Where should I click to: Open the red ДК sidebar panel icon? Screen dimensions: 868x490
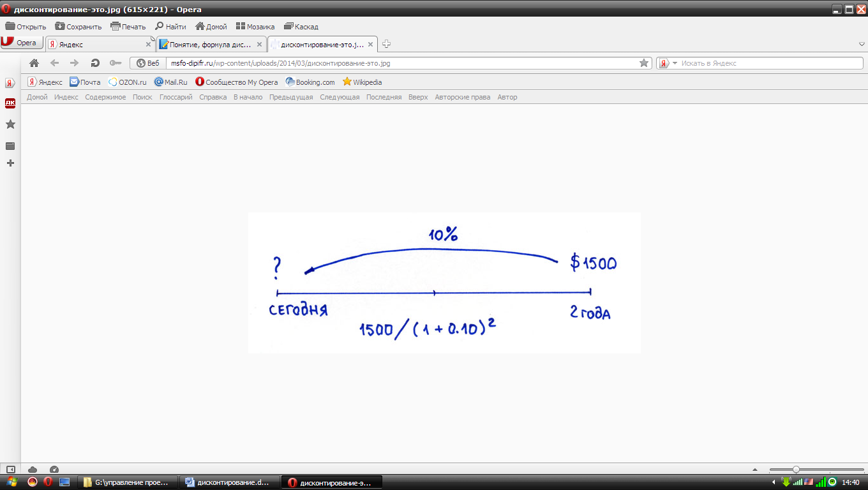(10, 103)
